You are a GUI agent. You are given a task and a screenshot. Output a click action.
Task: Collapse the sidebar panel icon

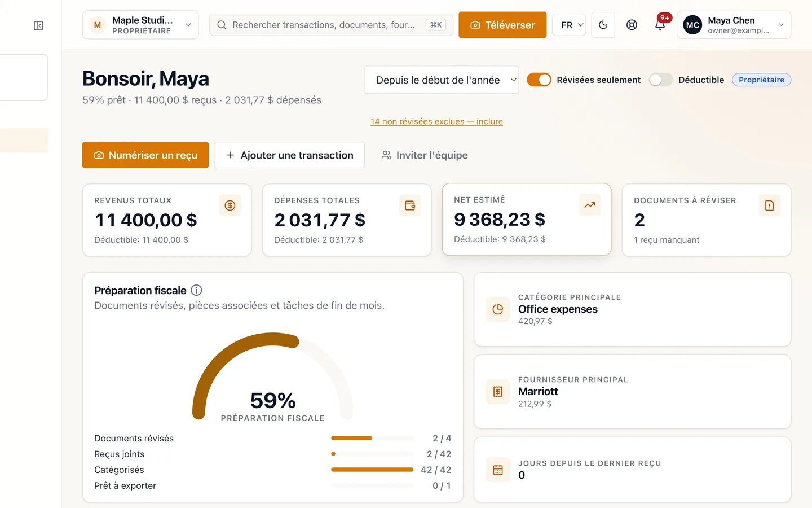(x=38, y=26)
